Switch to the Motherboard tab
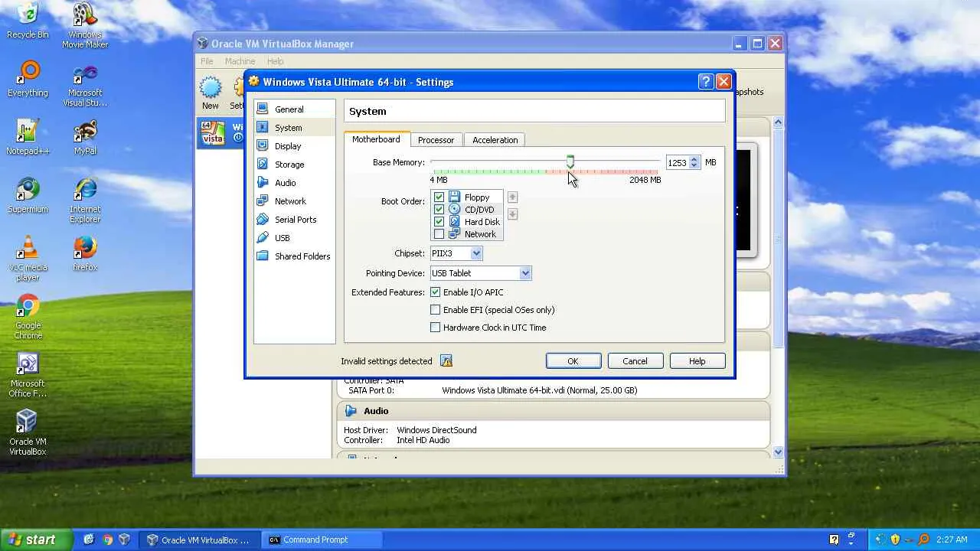980x551 pixels. (x=376, y=139)
